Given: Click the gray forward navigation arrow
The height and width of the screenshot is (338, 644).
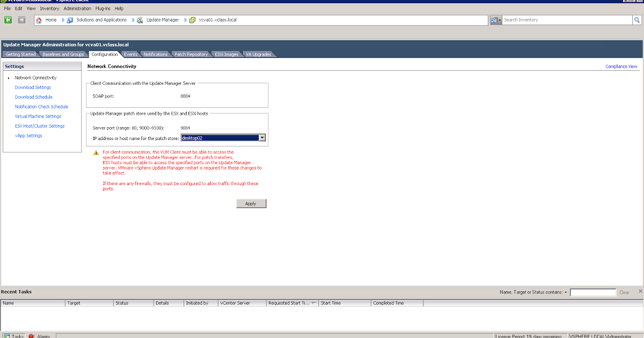Looking at the screenshot, I should 21,20.
